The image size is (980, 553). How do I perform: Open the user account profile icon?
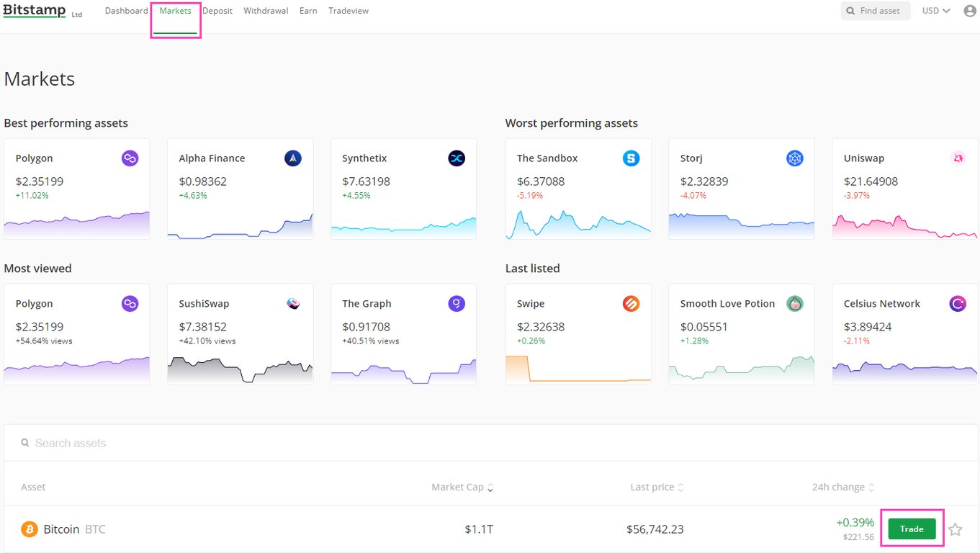point(970,11)
